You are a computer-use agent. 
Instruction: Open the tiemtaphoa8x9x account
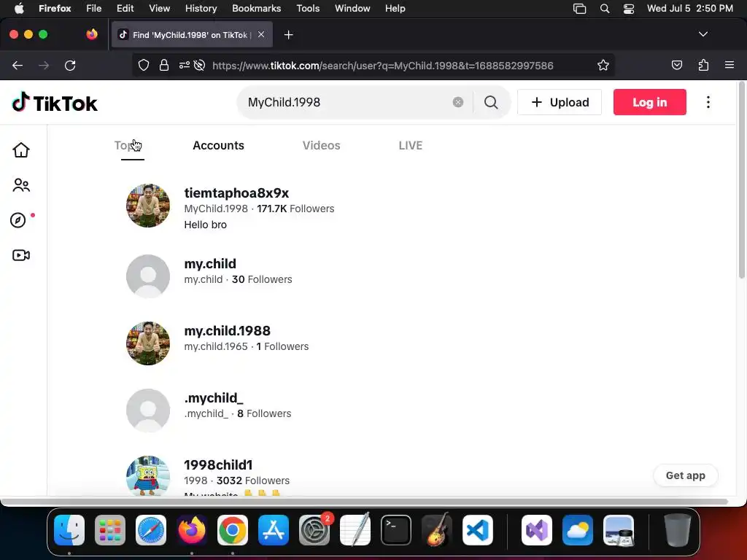point(236,192)
